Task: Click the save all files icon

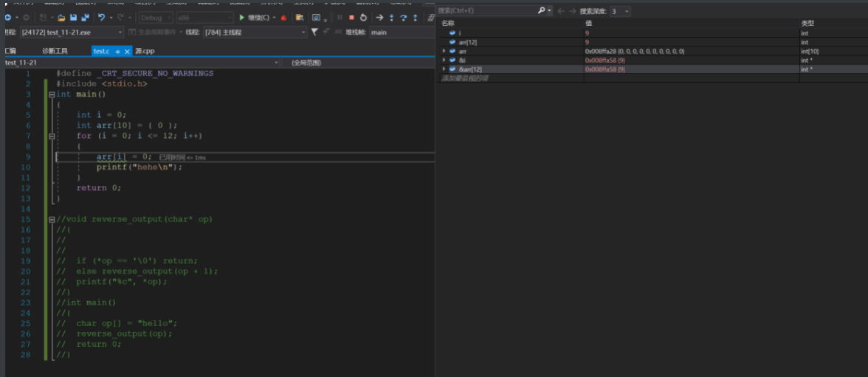Action: point(85,17)
